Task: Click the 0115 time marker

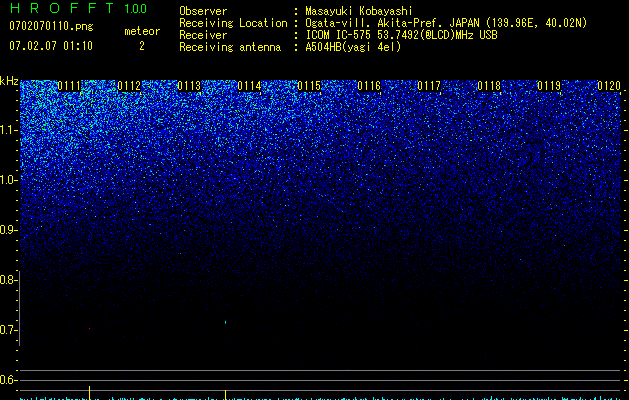Action: (x=309, y=86)
